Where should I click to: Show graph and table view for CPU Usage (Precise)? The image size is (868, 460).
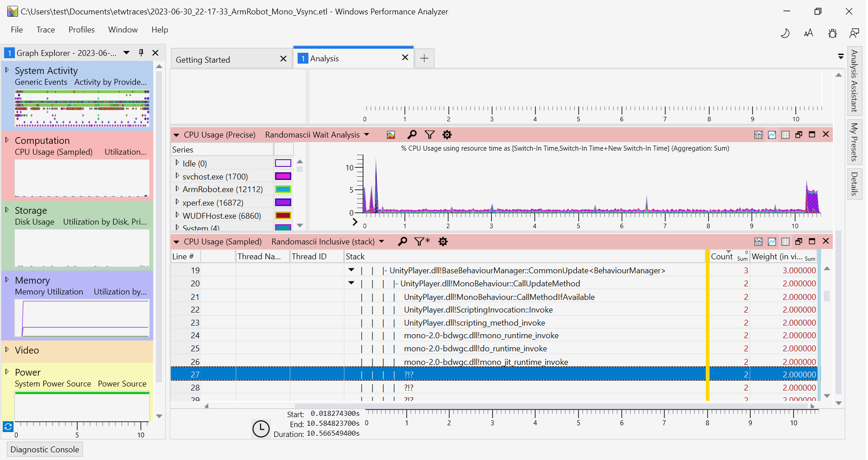click(x=758, y=135)
